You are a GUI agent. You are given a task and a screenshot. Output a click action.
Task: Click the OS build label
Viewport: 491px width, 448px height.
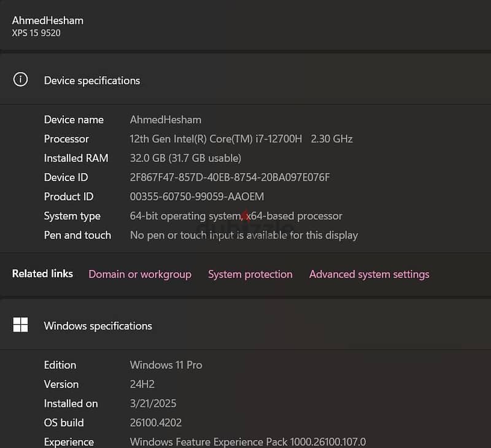click(64, 423)
